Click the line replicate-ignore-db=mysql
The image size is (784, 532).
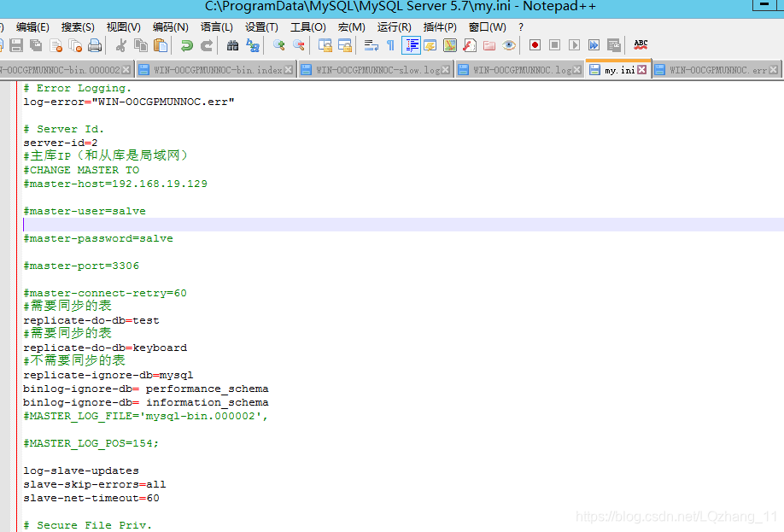coord(108,375)
